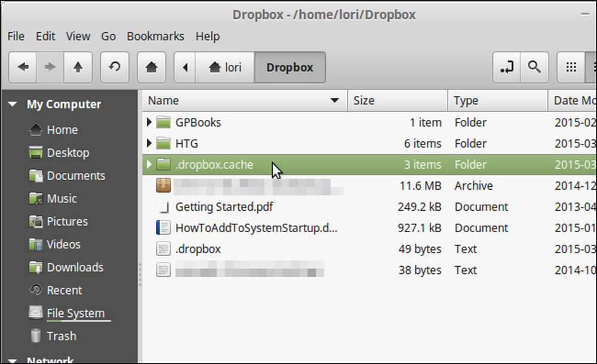
Task: Reload the current folder view
Action: 115,67
